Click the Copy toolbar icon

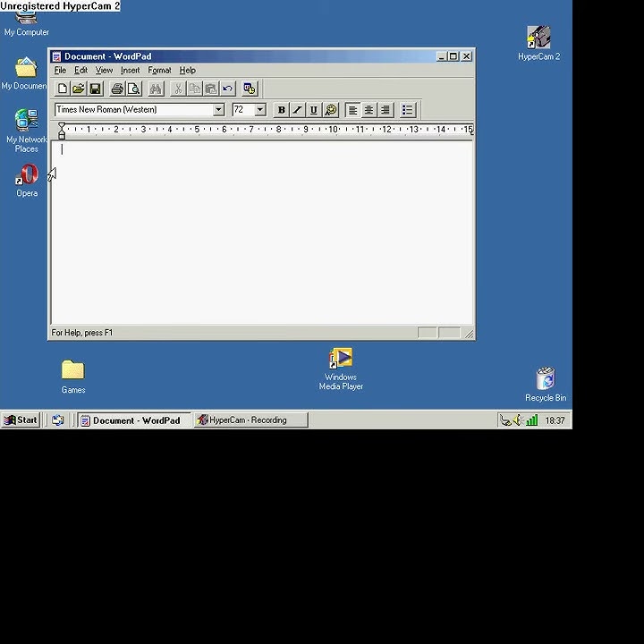click(195, 89)
